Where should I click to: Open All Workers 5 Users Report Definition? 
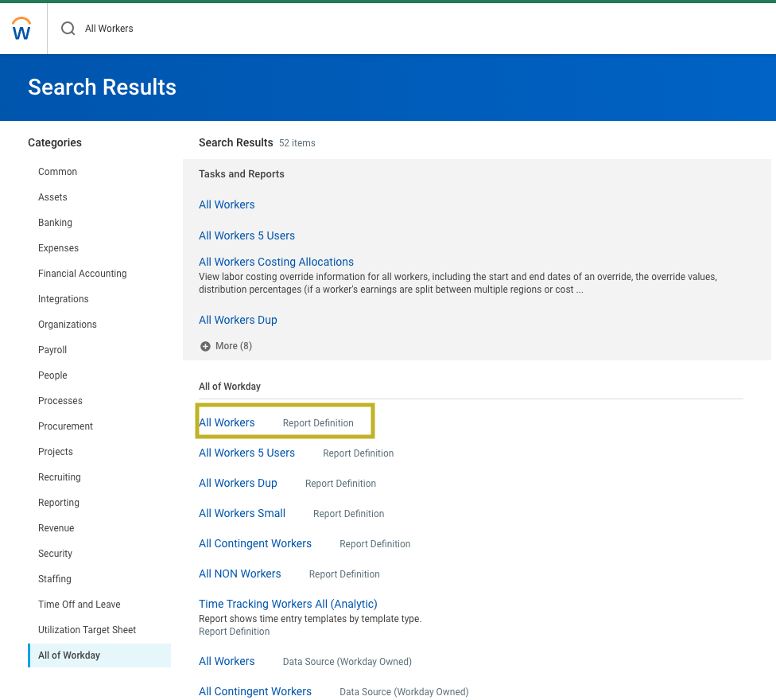pyautogui.click(x=246, y=453)
